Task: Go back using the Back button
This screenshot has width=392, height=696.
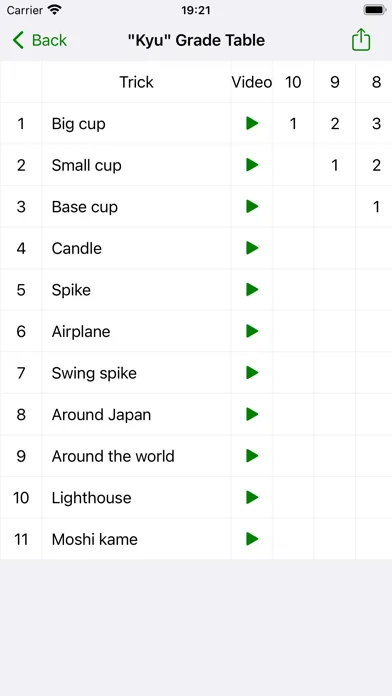Action: tap(40, 40)
